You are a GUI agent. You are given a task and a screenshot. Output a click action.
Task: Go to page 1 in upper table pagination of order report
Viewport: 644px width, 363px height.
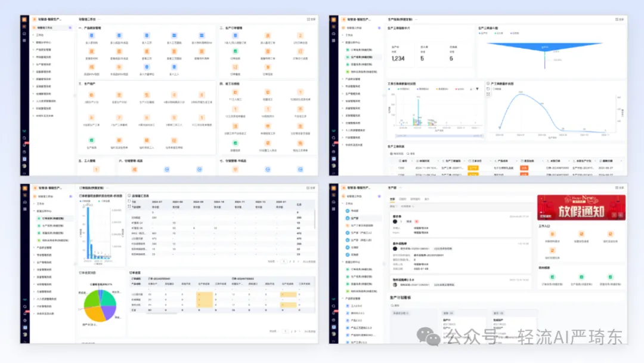tap(283, 262)
